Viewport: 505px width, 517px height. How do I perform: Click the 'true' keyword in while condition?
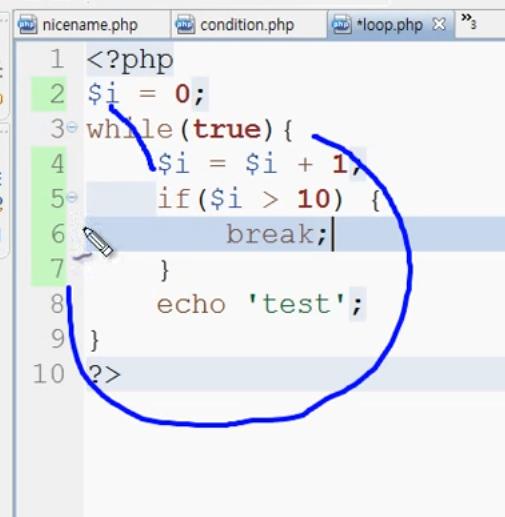[x=227, y=129]
